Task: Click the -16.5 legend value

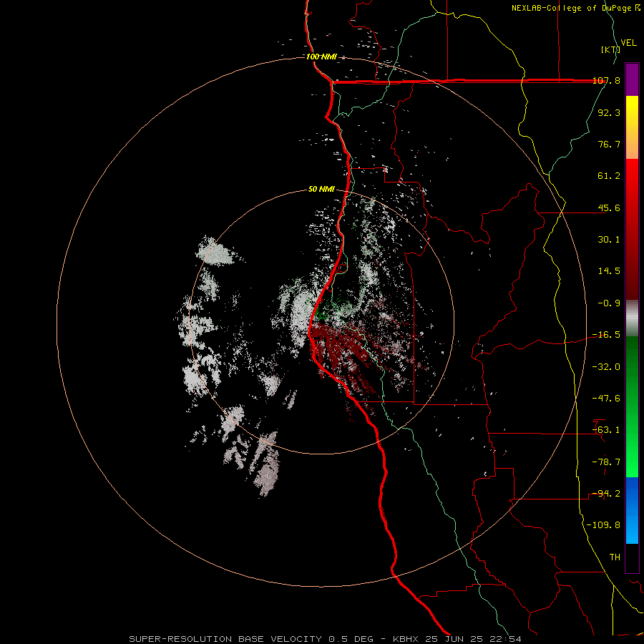Action: pyautogui.click(x=606, y=335)
